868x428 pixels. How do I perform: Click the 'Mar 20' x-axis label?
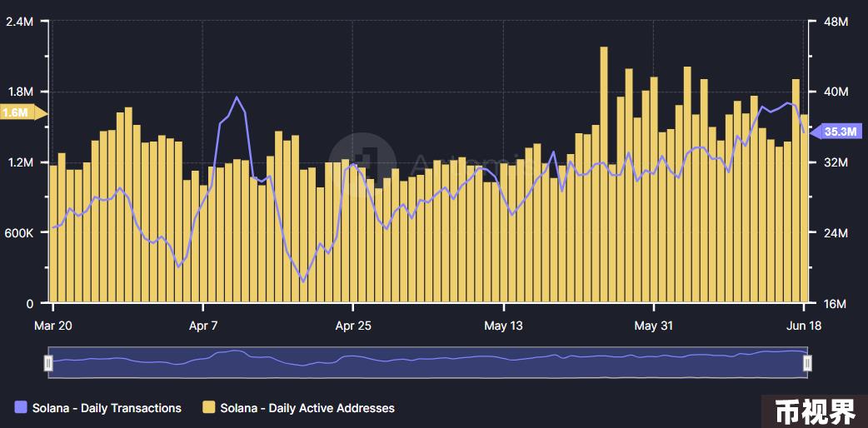(52, 326)
